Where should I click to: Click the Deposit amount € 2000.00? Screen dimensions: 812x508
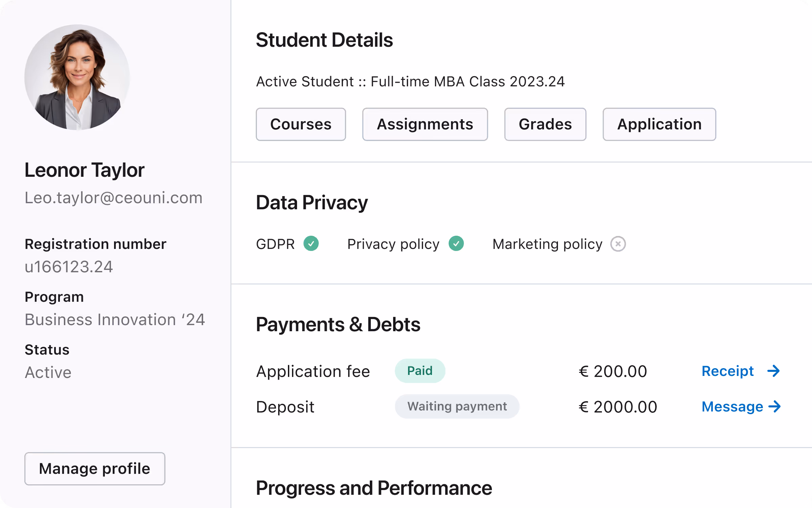click(x=618, y=407)
